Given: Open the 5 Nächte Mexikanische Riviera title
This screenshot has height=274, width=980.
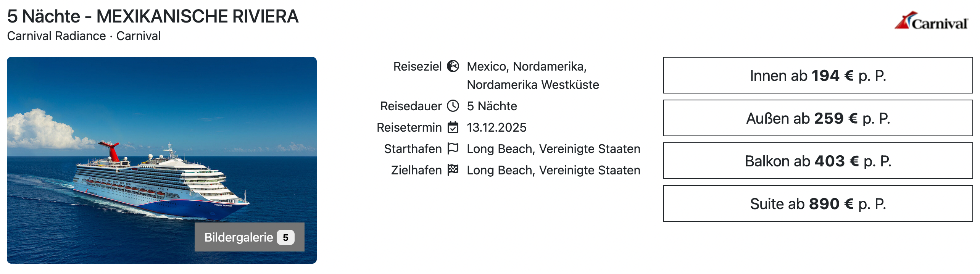Looking at the screenshot, I should (153, 16).
